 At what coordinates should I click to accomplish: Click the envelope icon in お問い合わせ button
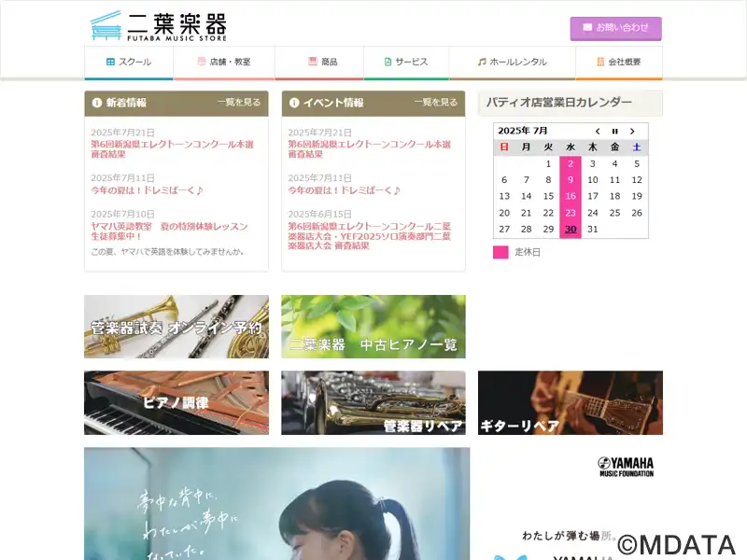tap(587, 28)
